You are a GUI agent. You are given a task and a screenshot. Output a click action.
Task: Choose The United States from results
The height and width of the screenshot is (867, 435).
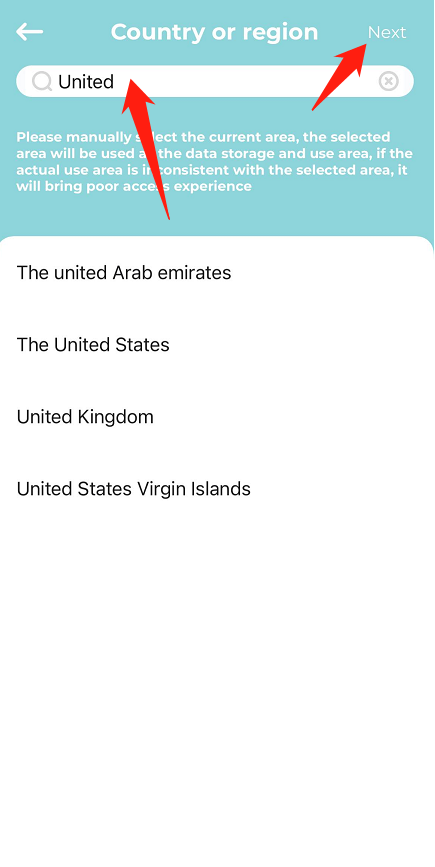coord(217,344)
